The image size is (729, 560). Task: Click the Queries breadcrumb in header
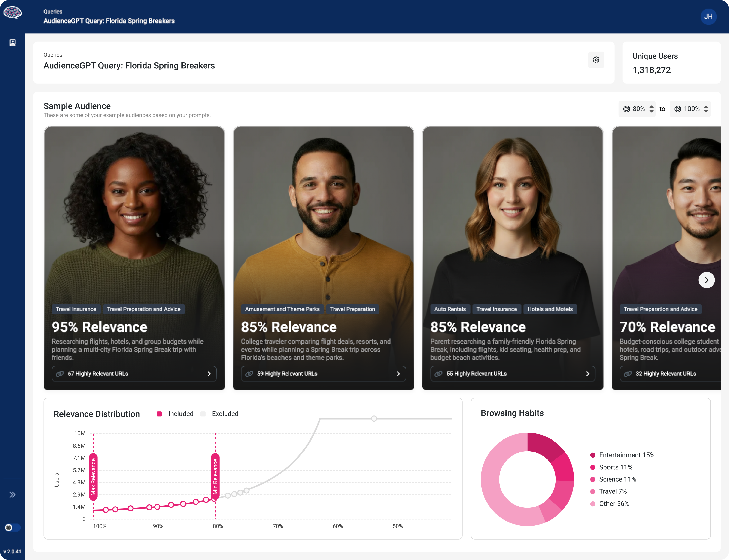click(x=53, y=11)
